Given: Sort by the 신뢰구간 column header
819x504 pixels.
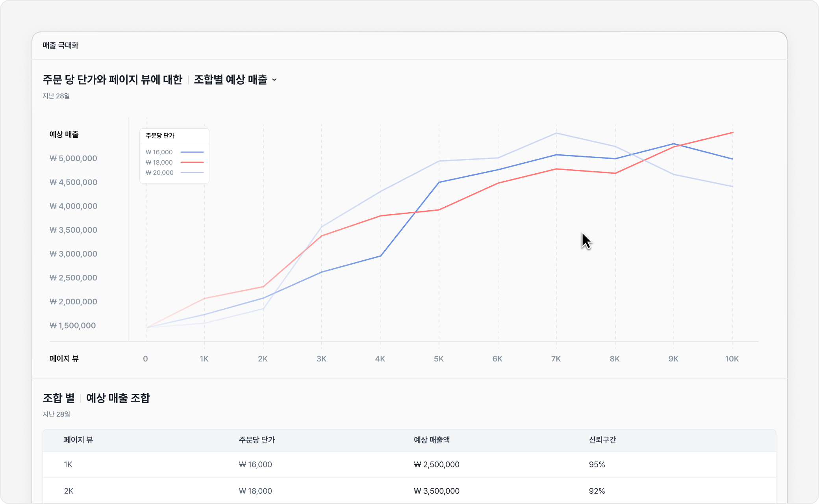Looking at the screenshot, I should [602, 440].
